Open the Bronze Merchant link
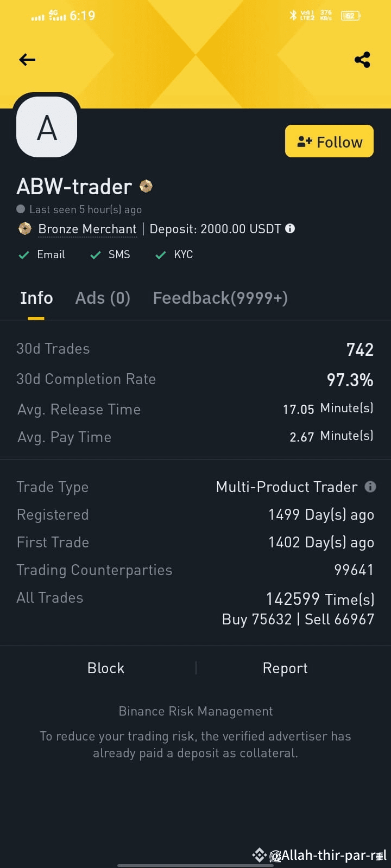Screen dimensions: 391x868 [87, 229]
